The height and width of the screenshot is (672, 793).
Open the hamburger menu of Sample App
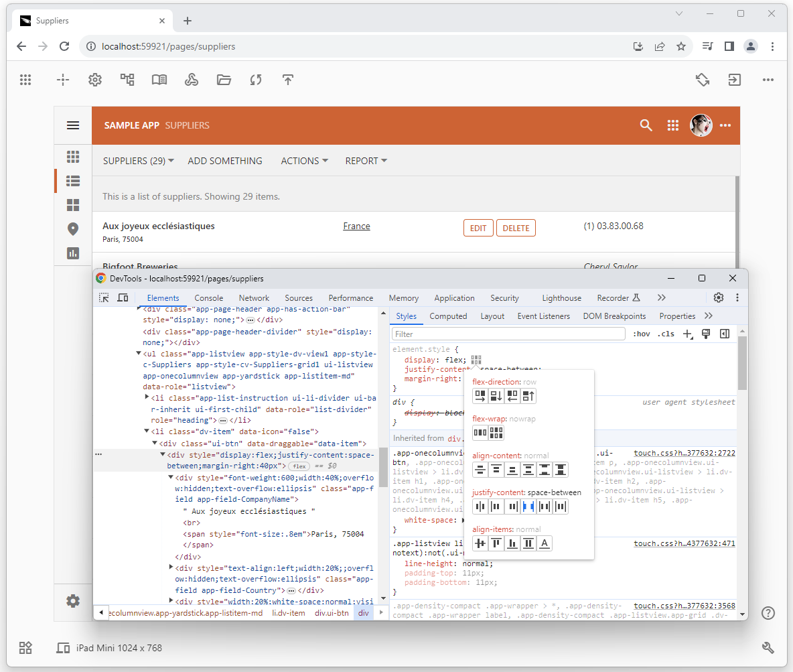73,125
